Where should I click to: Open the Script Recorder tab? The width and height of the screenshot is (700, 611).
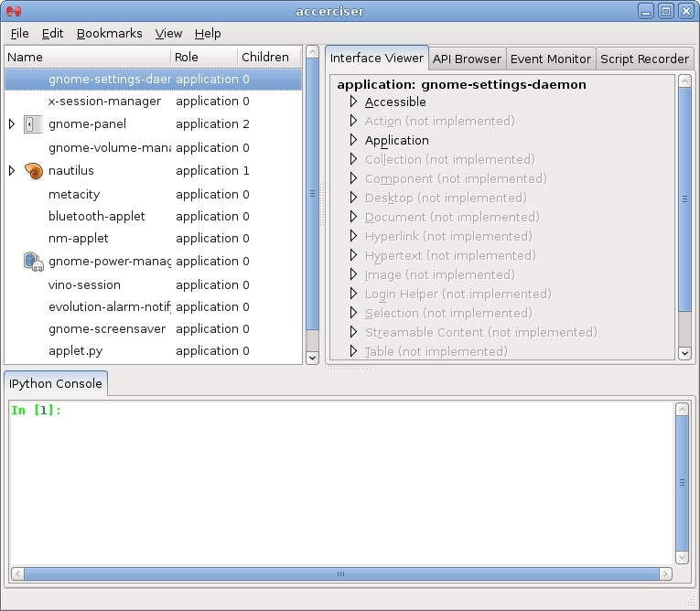(644, 59)
